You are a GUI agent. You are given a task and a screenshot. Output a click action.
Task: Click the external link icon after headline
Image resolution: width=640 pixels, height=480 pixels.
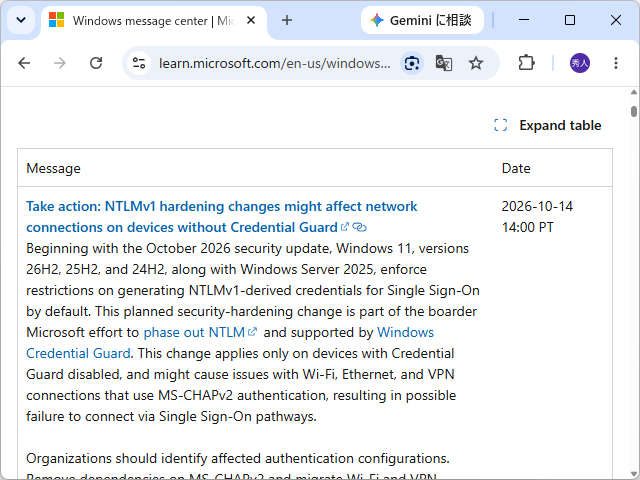[x=345, y=227]
